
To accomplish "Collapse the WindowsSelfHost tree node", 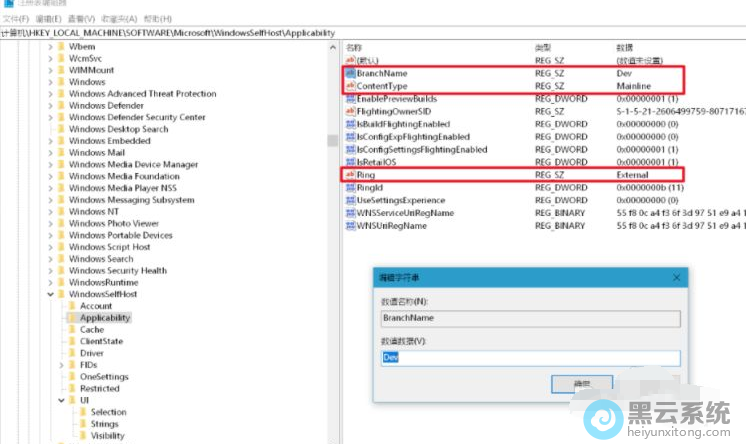I will click(x=50, y=294).
